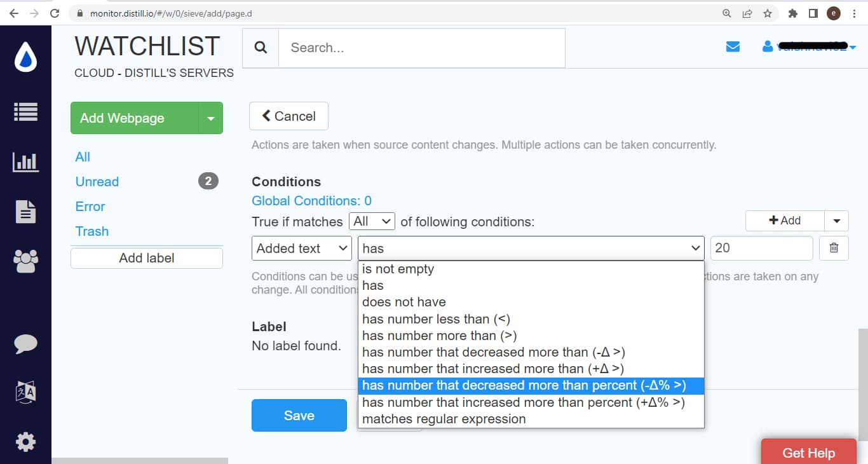
Task: Click the envelope mail icon in header
Action: pyautogui.click(x=733, y=47)
